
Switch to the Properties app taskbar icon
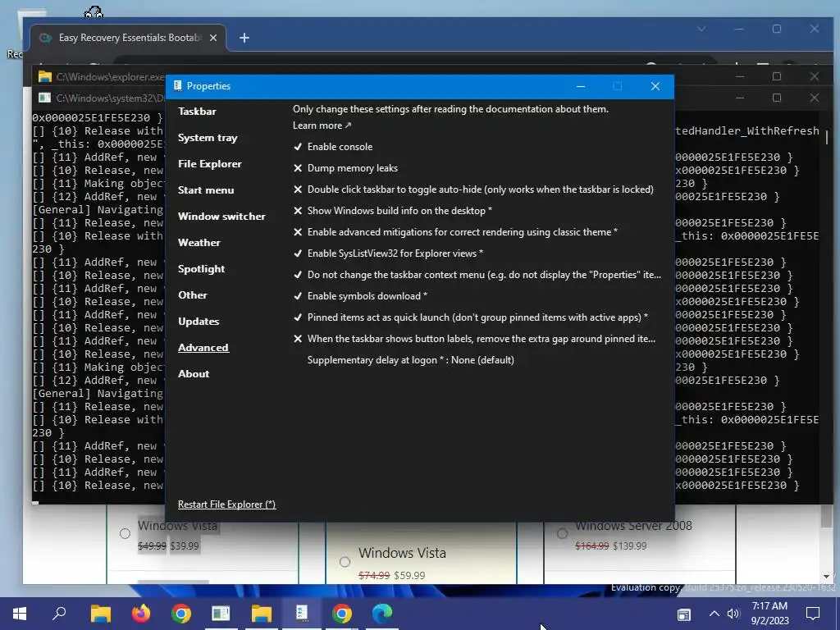pos(302,614)
